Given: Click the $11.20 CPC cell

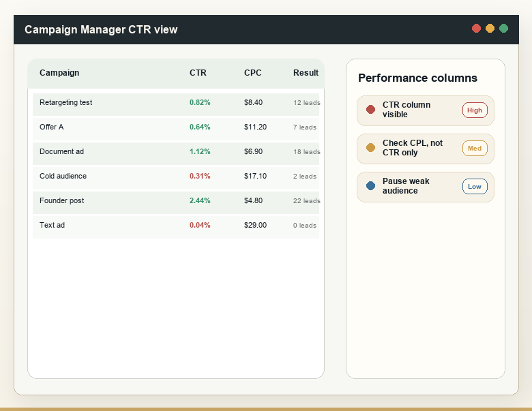Looking at the screenshot, I should coord(255,127).
